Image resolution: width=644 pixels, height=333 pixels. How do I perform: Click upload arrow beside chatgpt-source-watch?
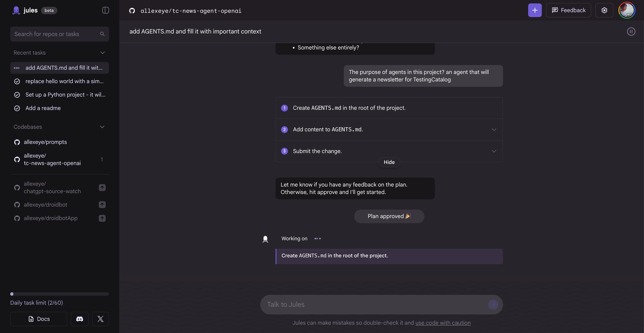[102, 188]
